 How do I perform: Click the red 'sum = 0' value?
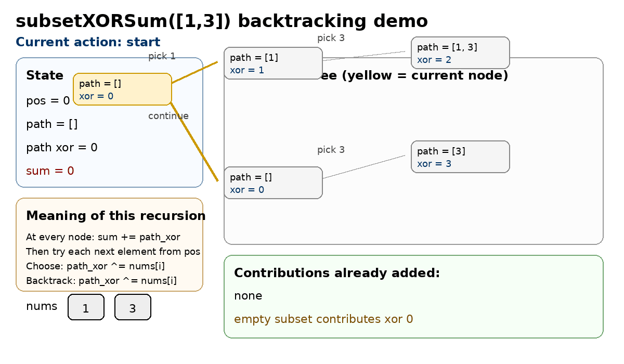point(50,171)
